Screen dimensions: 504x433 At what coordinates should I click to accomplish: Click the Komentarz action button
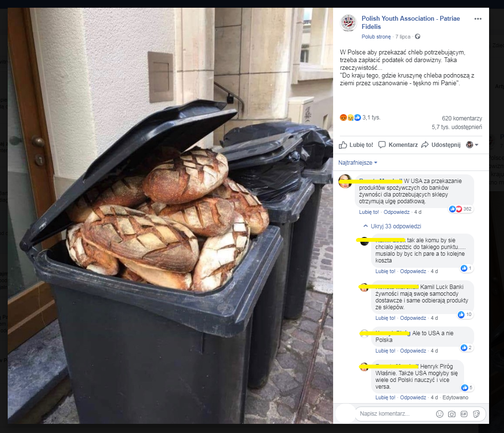coord(398,145)
